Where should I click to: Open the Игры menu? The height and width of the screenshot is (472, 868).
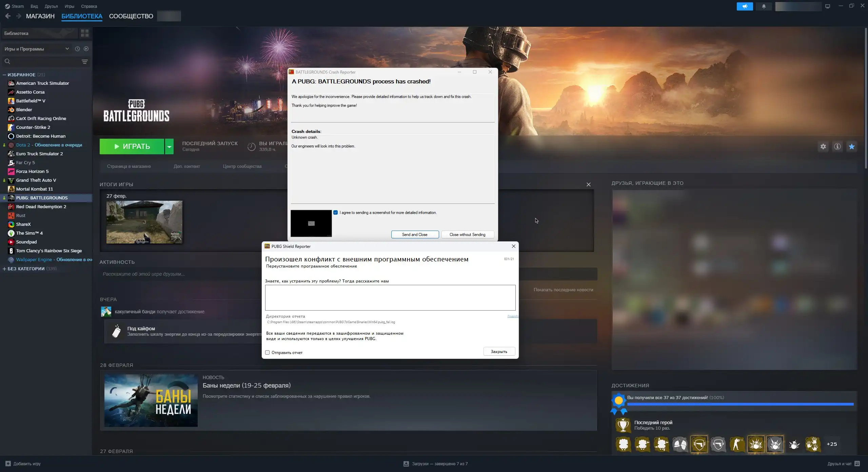(x=70, y=6)
